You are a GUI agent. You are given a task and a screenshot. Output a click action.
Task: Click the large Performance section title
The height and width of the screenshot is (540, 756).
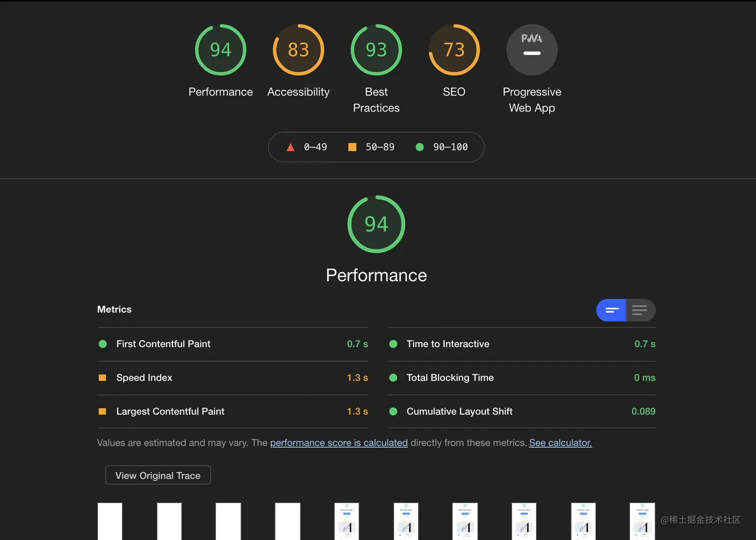click(x=376, y=275)
